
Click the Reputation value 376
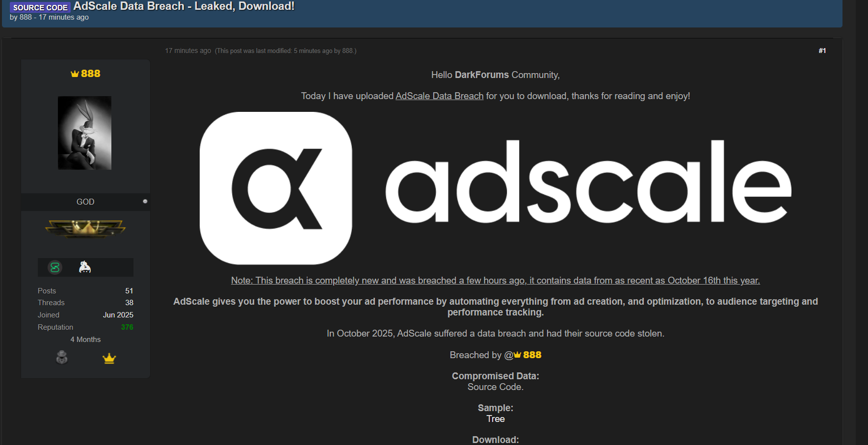point(127,327)
